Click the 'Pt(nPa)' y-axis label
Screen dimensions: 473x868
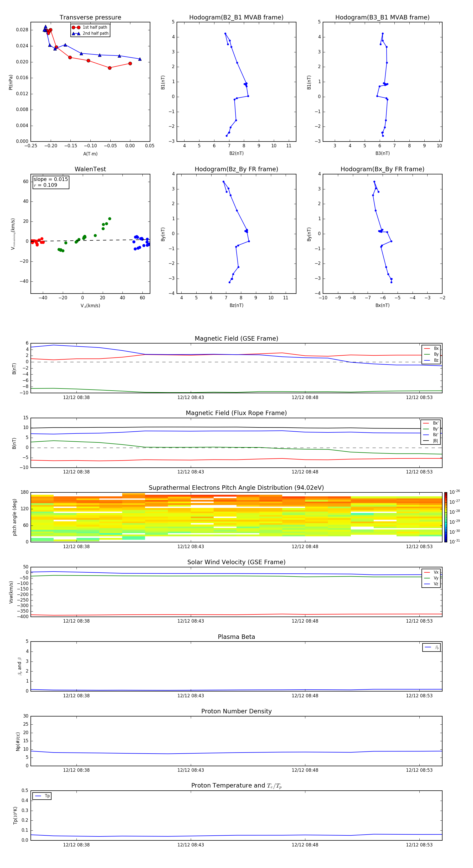pos(11,82)
